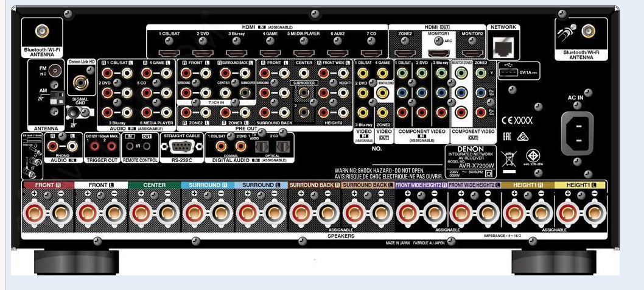Click the green CENTER speaker label

click(154, 185)
